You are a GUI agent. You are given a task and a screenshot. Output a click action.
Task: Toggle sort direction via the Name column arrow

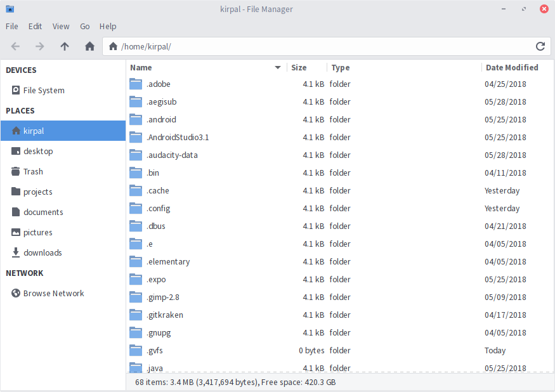point(277,67)
